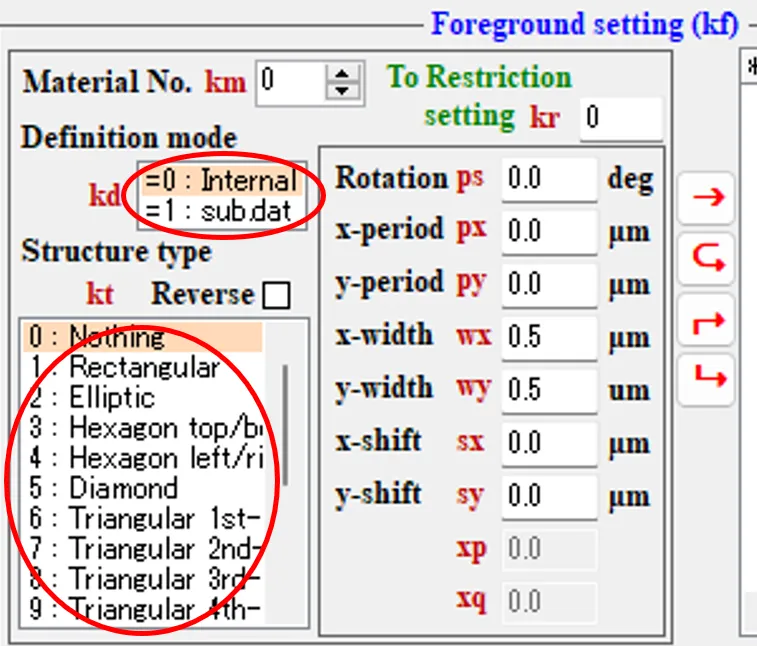757x646 pixels.
Task: Select '1 : Rectangular' structure type
Action: pyautogui.click(x=142, y=367)
